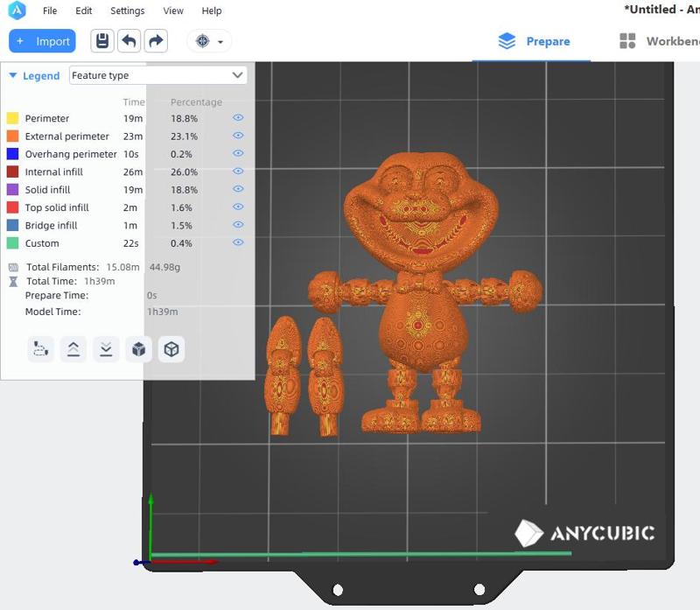
Task: Open the Feature type dropdown
Action: pyautogui.click(x=157, y=75)
